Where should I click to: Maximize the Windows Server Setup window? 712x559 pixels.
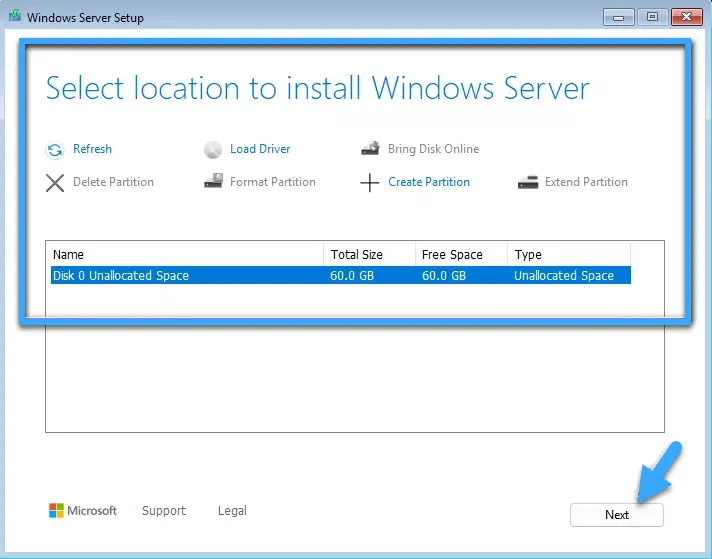click(x=653, y=17)
